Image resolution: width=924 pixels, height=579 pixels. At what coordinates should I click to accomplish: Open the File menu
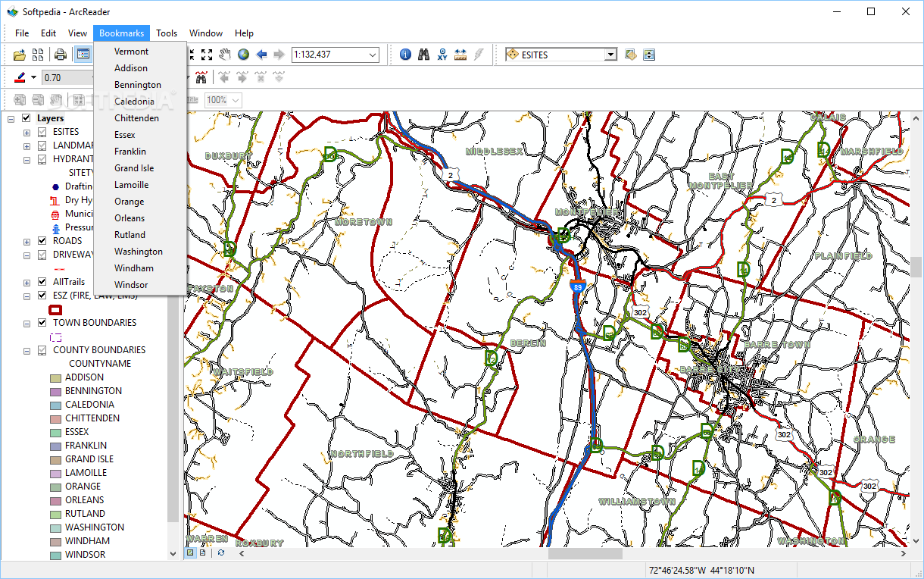(22, 33)
